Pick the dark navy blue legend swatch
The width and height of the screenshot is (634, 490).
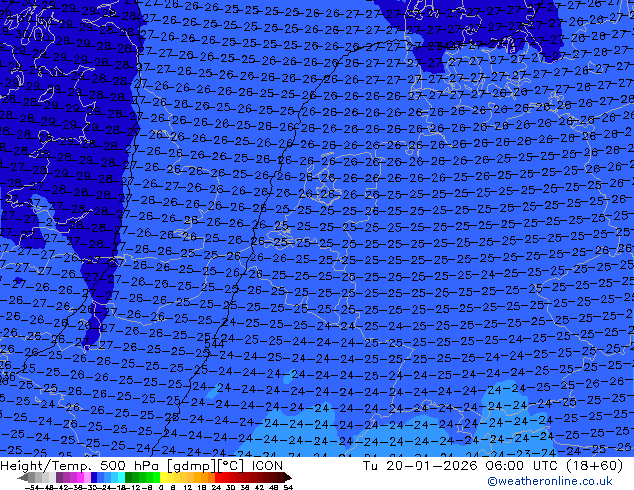94,478
